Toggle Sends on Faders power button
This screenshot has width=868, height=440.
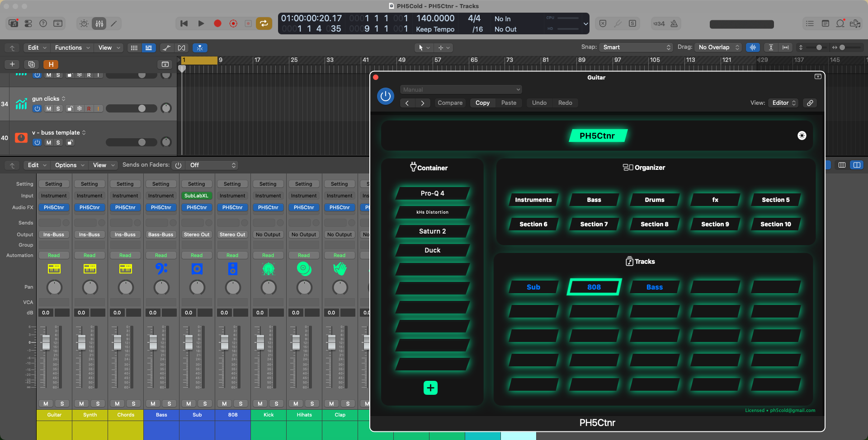178,165
